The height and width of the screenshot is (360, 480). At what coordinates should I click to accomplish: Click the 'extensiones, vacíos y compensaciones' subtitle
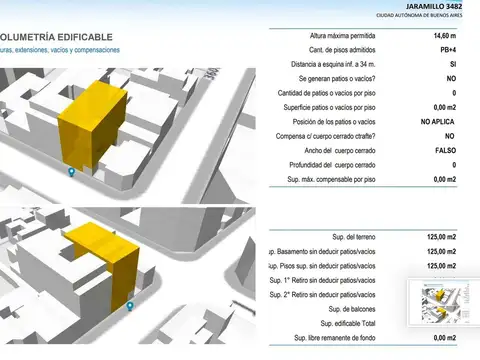[67, 50]
